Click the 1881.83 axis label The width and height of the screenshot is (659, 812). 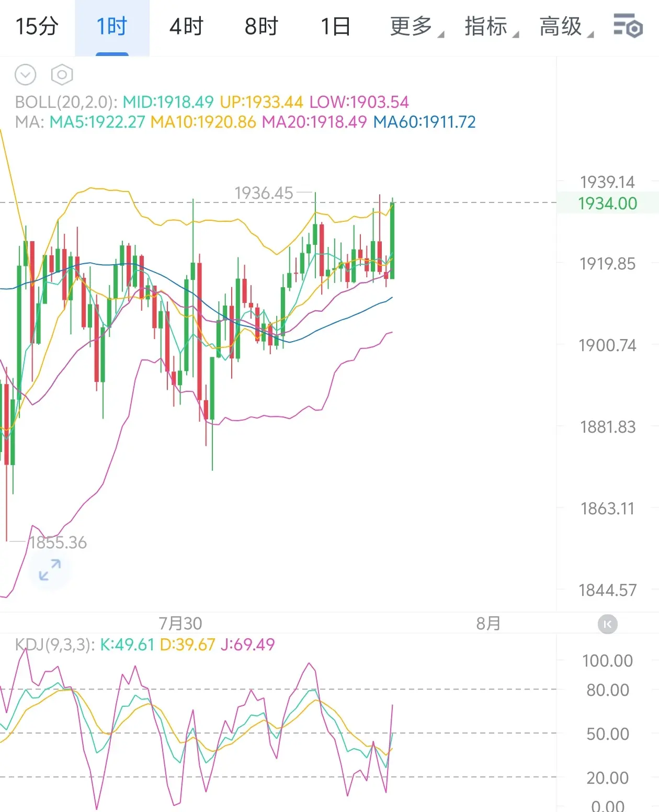(x=607, y=427)
